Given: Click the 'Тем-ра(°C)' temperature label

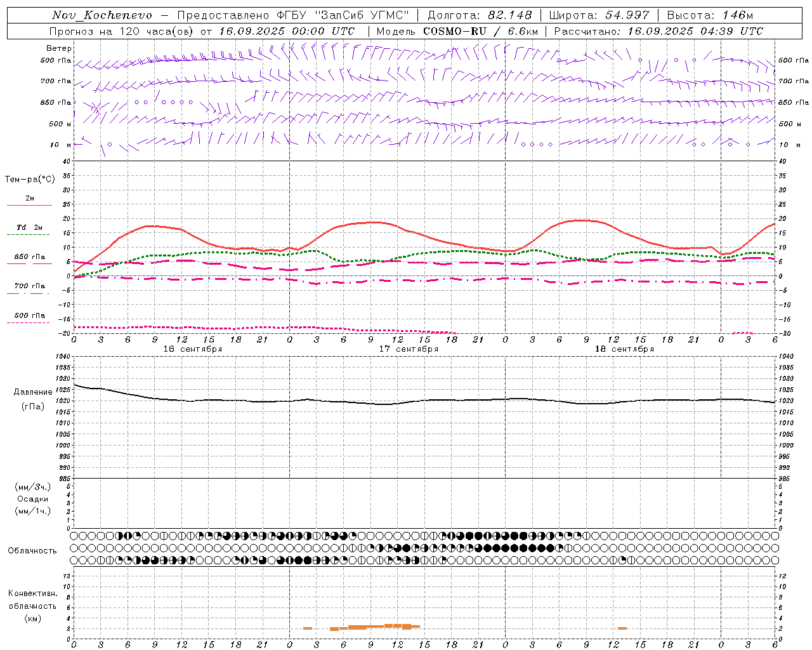Looking at the screenshot, I should click(30, 180).
